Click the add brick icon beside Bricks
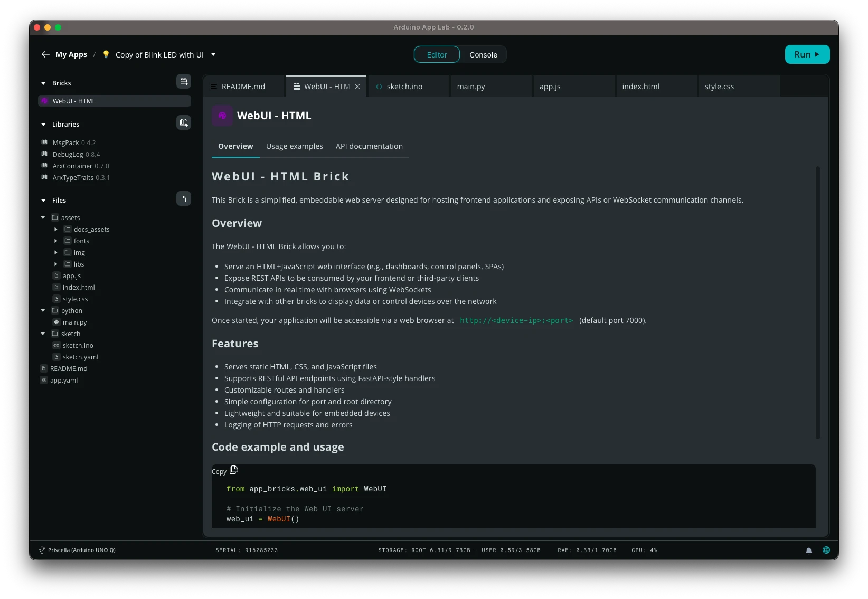This screenshot has height=599, width=868. (183, 82)
